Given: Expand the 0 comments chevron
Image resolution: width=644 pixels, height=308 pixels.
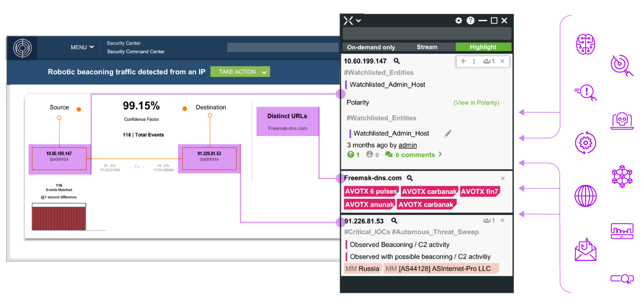Looking at the screenshot, I should pos(440,154).
